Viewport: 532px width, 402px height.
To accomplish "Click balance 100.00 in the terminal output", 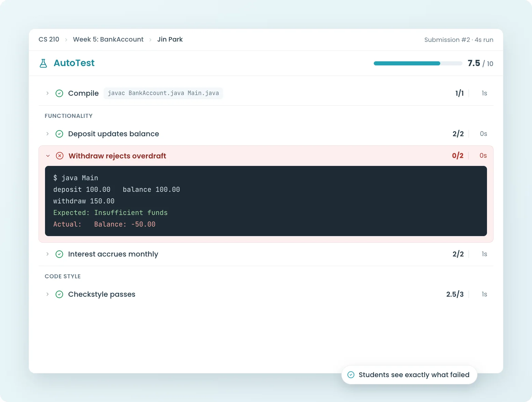I will 151,189.
